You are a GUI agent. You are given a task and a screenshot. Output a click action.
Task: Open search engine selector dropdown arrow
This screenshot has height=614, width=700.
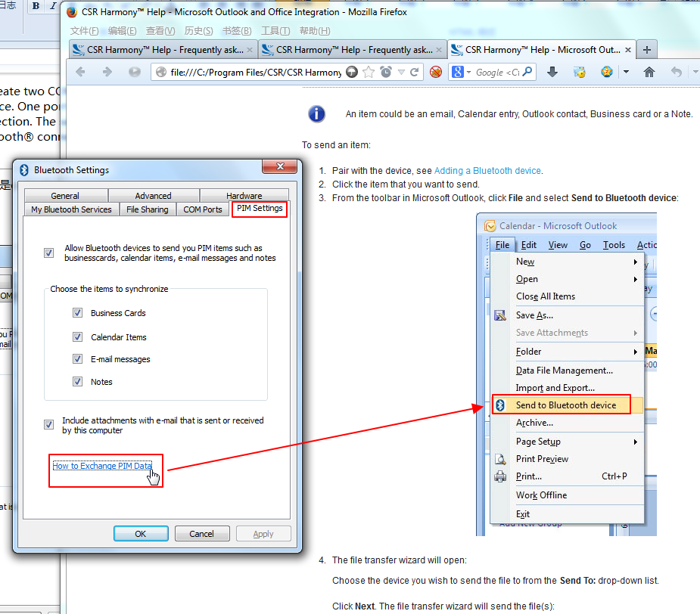(x=468, y=72)
